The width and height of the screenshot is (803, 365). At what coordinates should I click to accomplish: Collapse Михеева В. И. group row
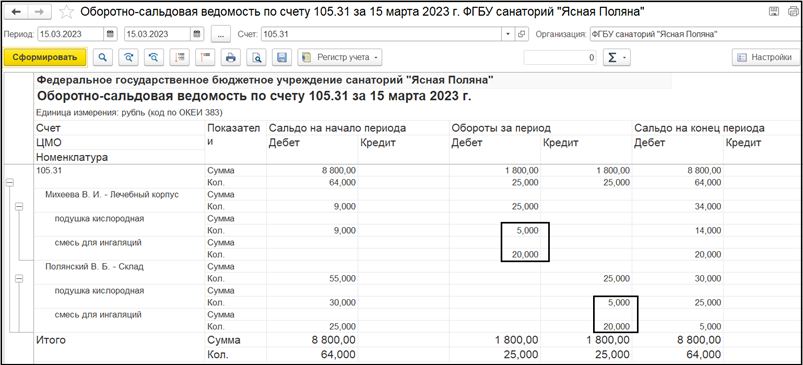click(x=19, y=207)
